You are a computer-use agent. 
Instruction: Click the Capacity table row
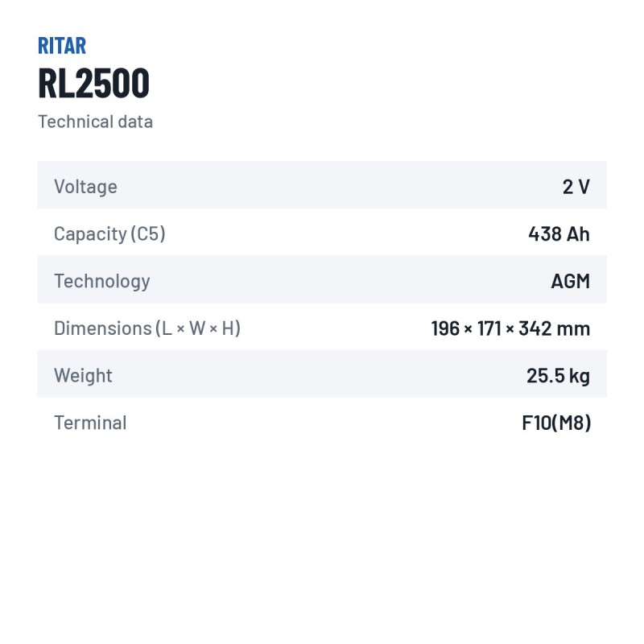[322, 232]
